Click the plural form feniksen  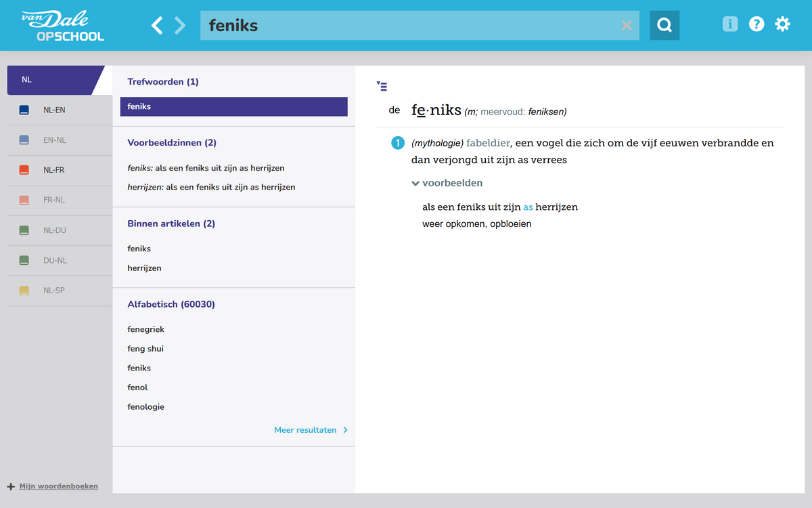click(x=545, y=112)
